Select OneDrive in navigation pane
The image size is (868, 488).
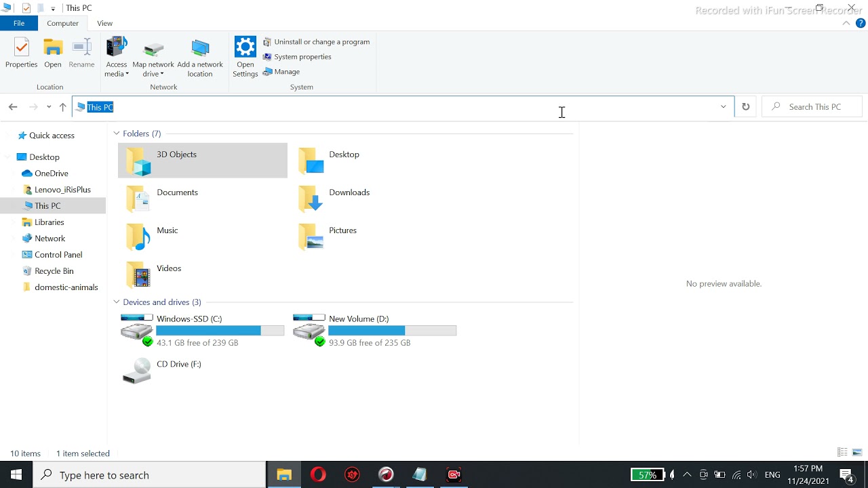coord(51,174)
